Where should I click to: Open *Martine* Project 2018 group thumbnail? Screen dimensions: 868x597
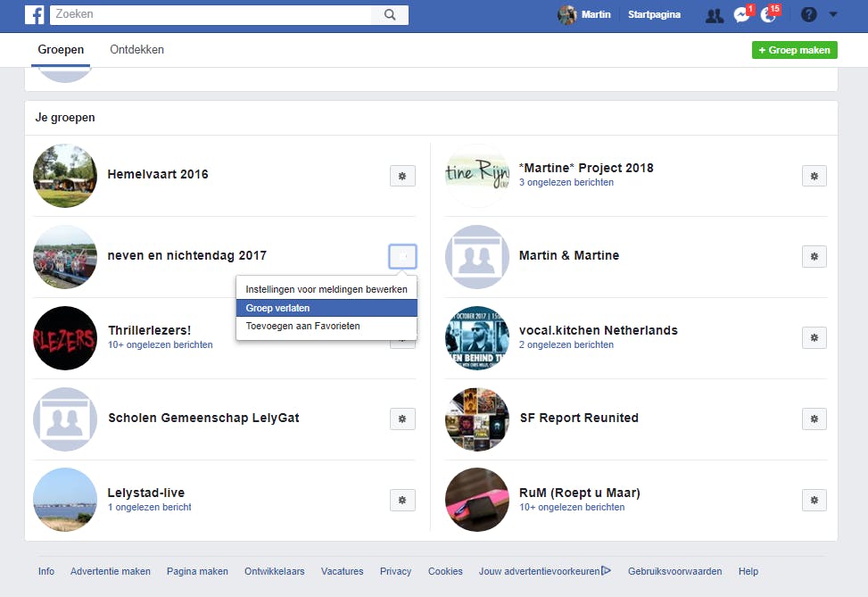click(477, 176)
